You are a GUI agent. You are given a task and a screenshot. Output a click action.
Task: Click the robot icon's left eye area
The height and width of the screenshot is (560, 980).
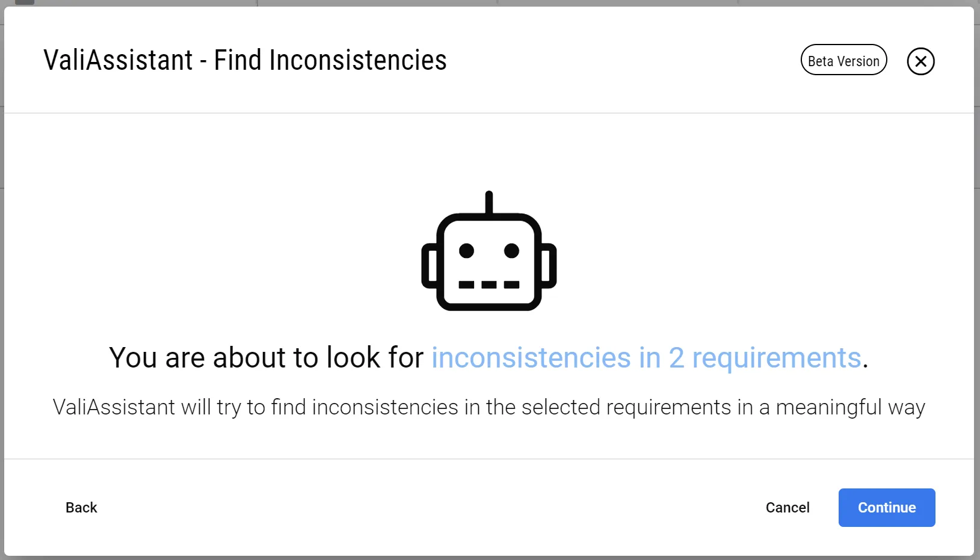(466, 248)
